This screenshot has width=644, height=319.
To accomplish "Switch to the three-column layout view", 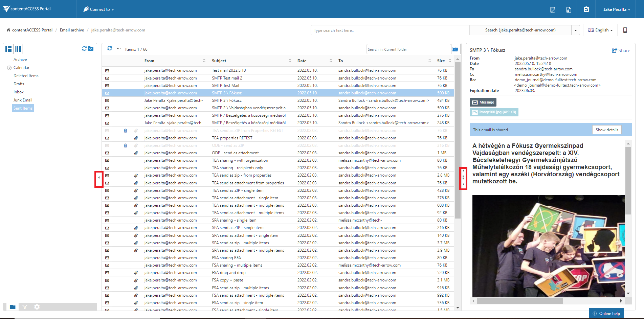I will tap(18, 49).
